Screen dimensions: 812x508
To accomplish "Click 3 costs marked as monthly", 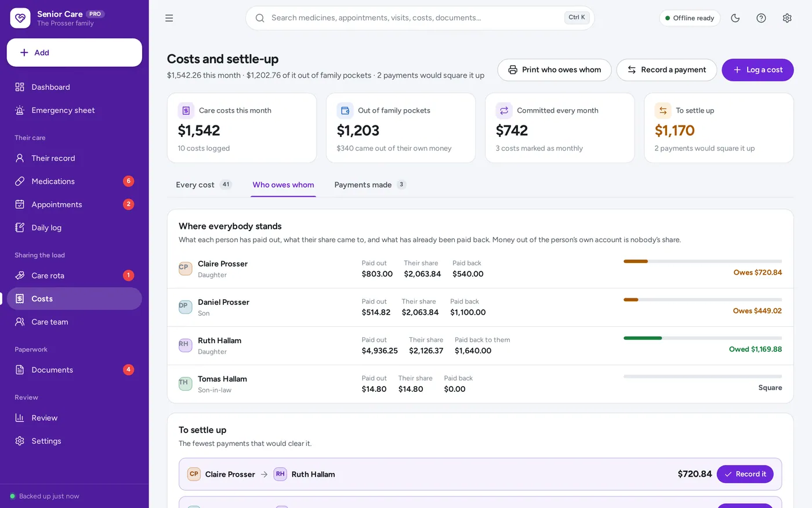I will click(x=539, y=148).
